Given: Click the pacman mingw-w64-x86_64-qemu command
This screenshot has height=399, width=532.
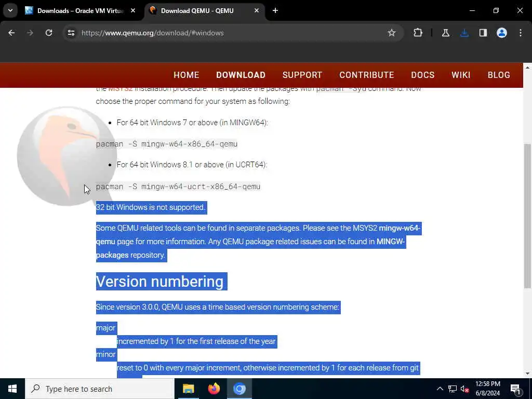Looking at the screenshot, I should pos(167,144).
